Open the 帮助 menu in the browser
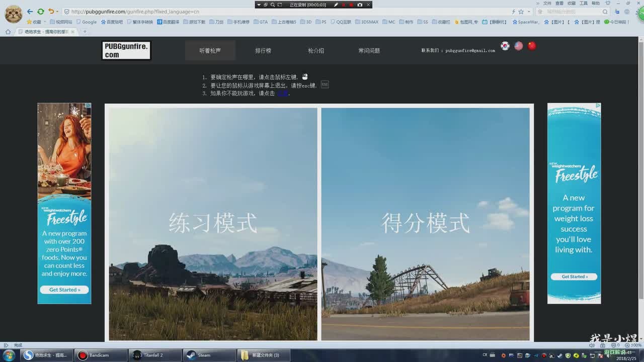Image resolution: width=644 pixels, height=362 pixels. pyautogui.click(x=596, y=3)
